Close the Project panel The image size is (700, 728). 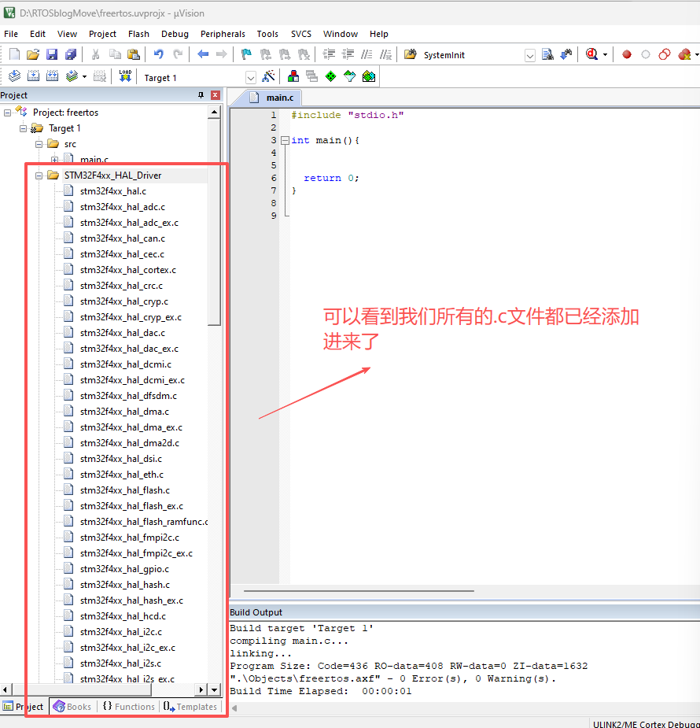(215, 95)
